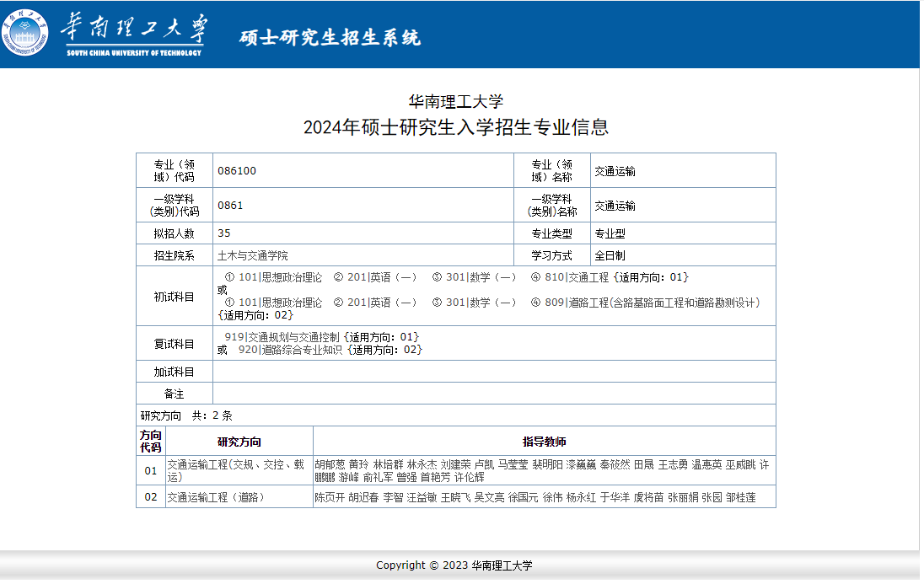Click the '华南理工大学' heading above the title

point(456,101)
